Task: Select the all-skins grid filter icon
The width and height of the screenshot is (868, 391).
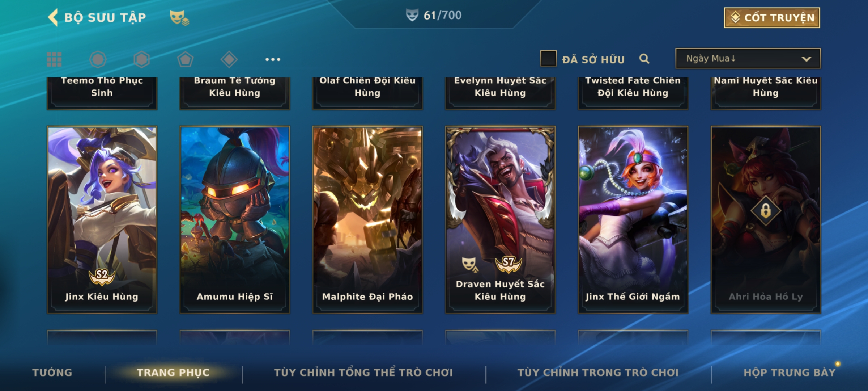Action: click(54, 59)
